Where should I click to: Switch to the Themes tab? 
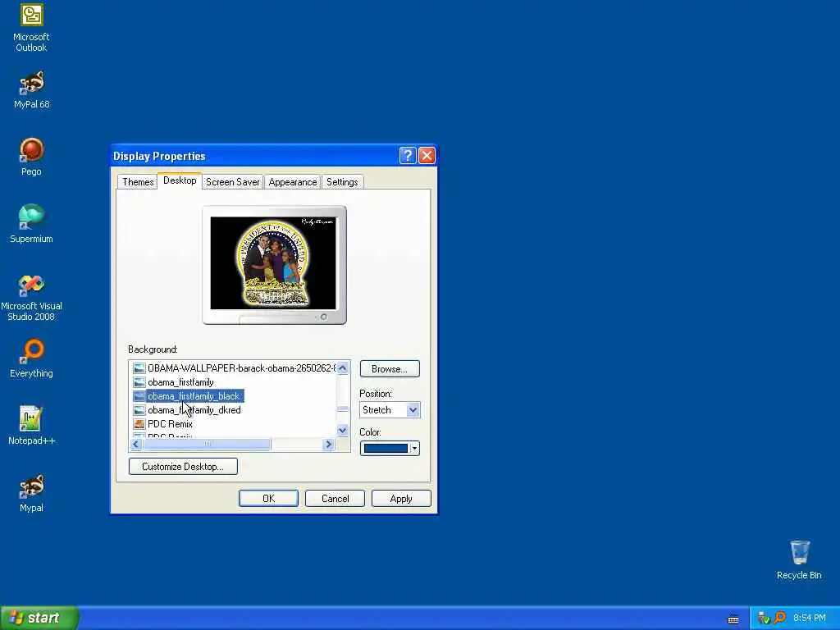(x=138, y=182)
